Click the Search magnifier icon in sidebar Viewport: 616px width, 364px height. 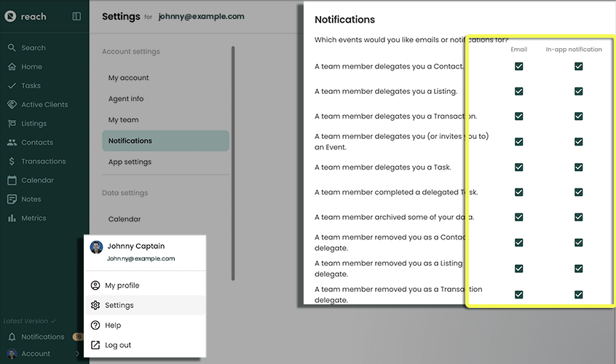tap(12, 48)
